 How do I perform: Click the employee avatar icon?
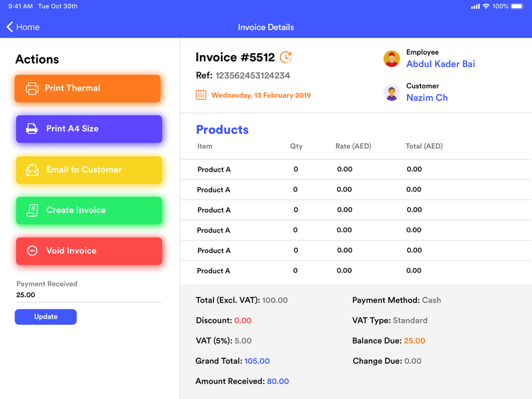392,59
